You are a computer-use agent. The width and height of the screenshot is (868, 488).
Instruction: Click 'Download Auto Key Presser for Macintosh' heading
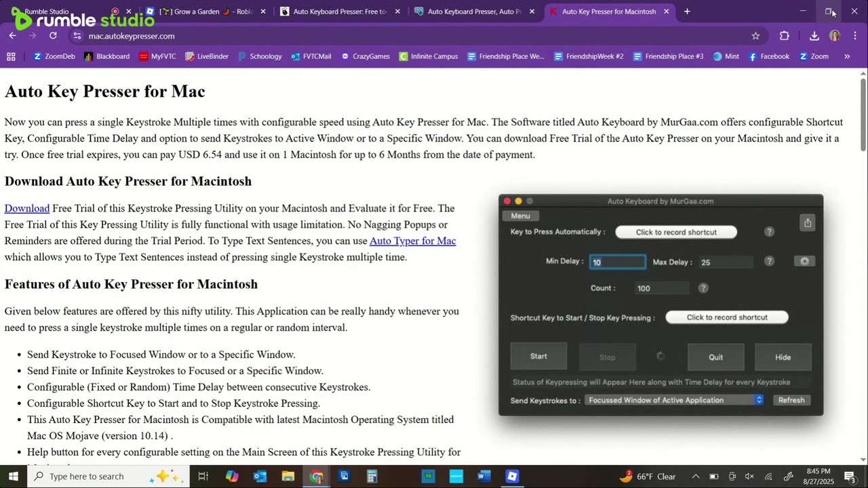[x=128, y=181]
